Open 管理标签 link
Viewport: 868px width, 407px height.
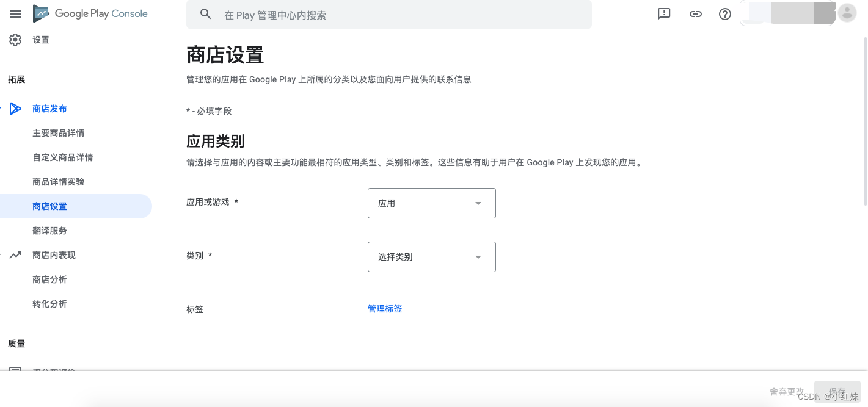point(385,309)
